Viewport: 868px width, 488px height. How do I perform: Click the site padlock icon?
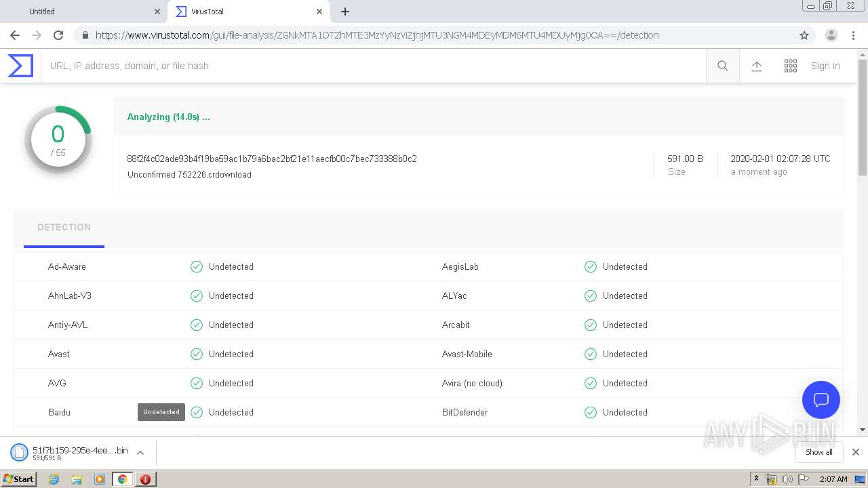[x=85, y=35]
